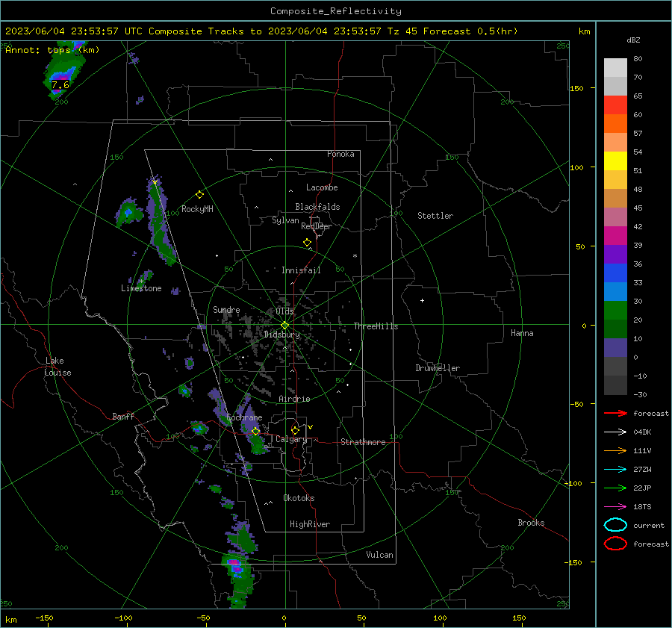Pick the indigo 10-0 dBZ swatch
Screen dimensions: 672x628
[615, 348]
